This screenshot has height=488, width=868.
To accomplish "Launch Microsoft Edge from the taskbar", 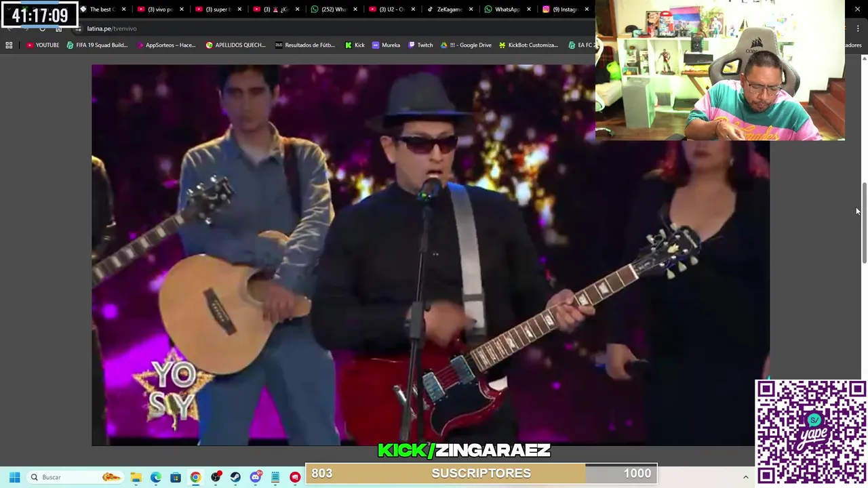I will (x=155, y=477).
